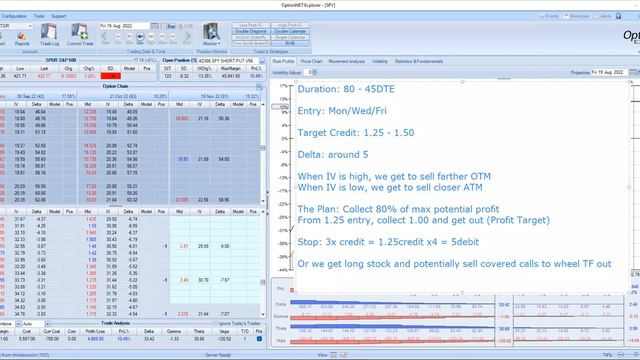This screenshot has height=360, width=640.
Task: Click the Projection date field
Action: pyautogui.click(x=609, y=72)
